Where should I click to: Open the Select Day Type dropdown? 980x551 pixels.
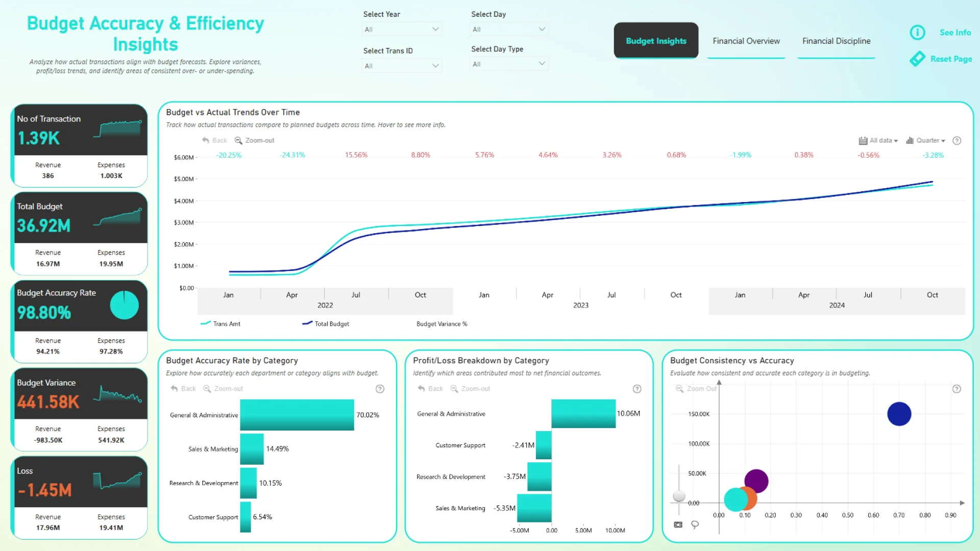coord(509,64)
